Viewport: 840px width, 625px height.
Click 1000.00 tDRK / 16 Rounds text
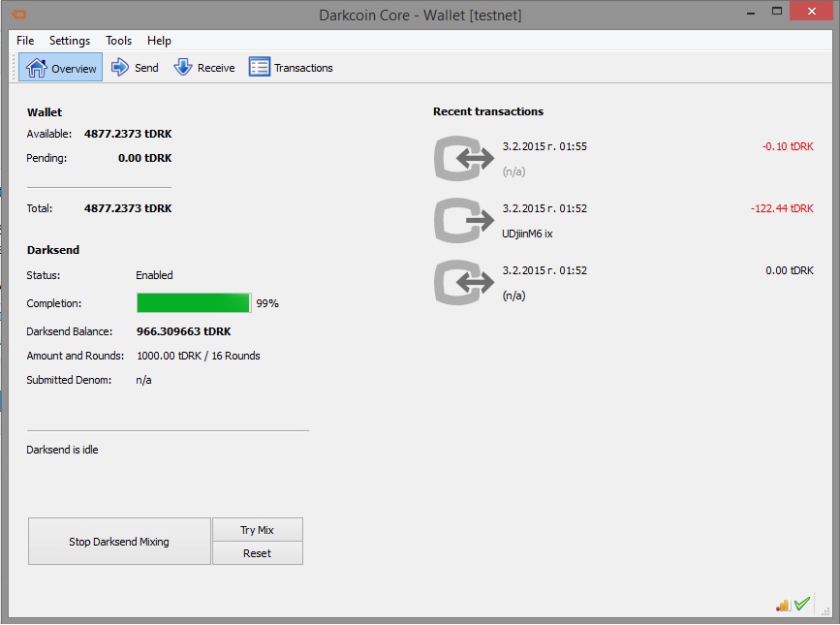coord(199,356)
